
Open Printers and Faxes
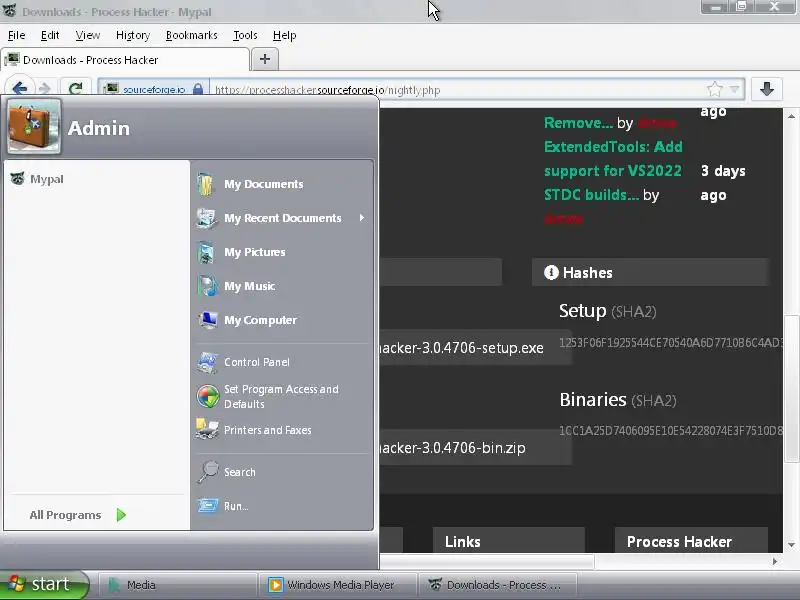pyautogui.click(x=283, y=430)
